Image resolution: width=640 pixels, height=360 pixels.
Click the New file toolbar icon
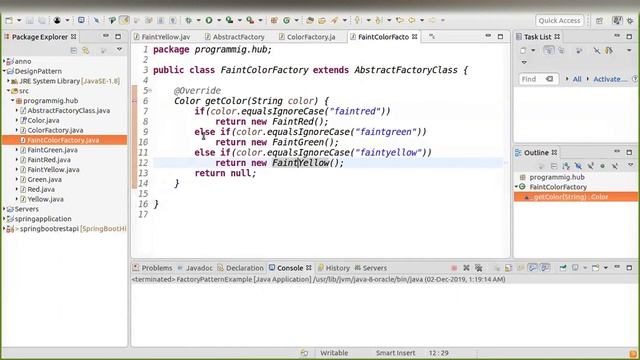(9, 20)
